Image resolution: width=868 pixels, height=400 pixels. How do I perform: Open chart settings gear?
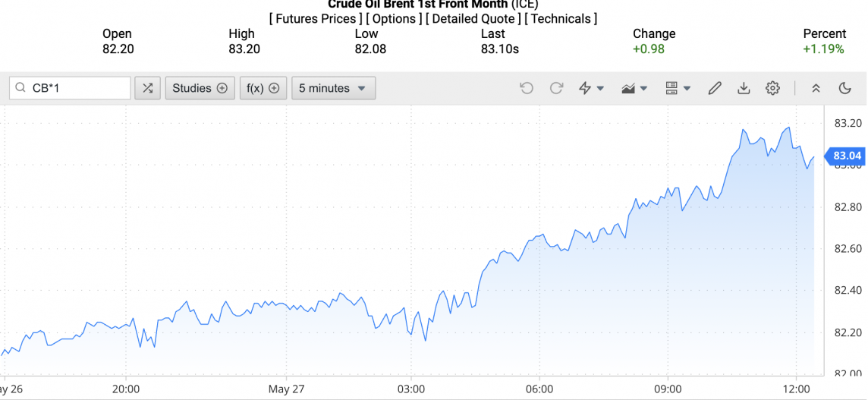[x=772, y=88]
